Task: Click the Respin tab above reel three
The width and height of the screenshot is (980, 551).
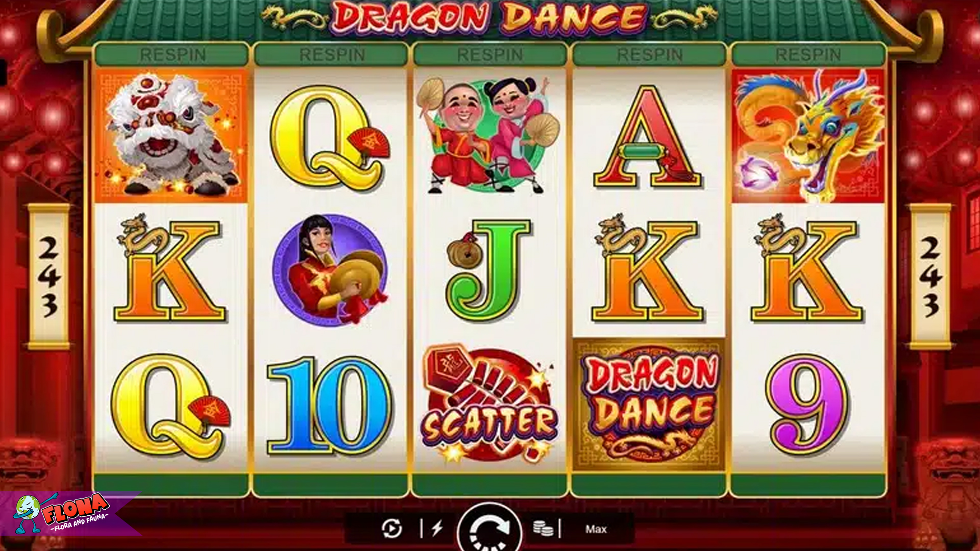Action: (x=490, y=55)
